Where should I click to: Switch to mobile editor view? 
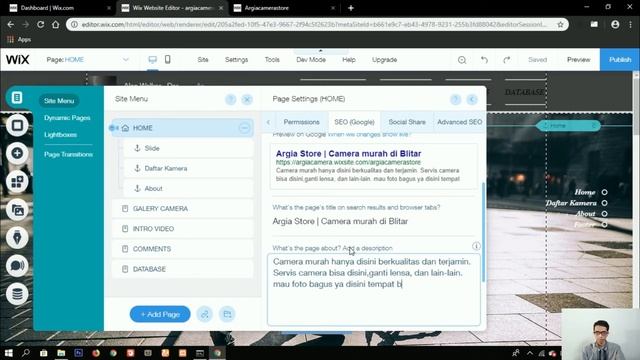point(168,60)
